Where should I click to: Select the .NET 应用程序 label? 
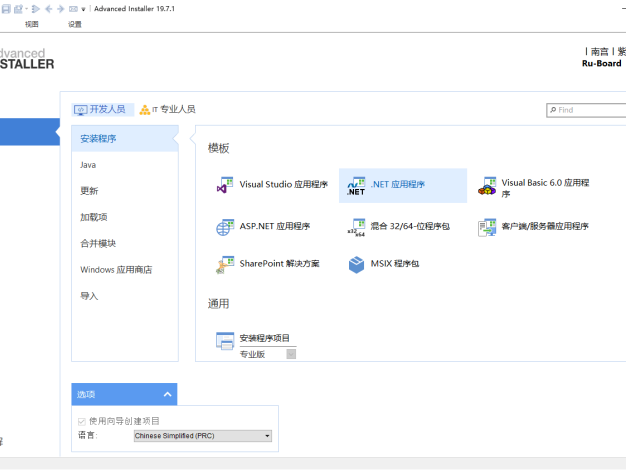coord(398,184)
